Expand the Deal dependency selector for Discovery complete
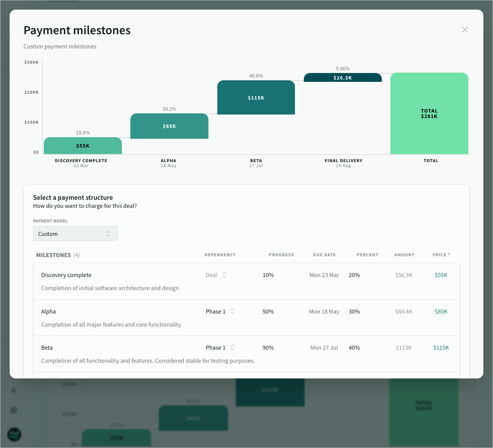Image resolution: width=493 pixels, height=448 pixels. pos(216,275)
